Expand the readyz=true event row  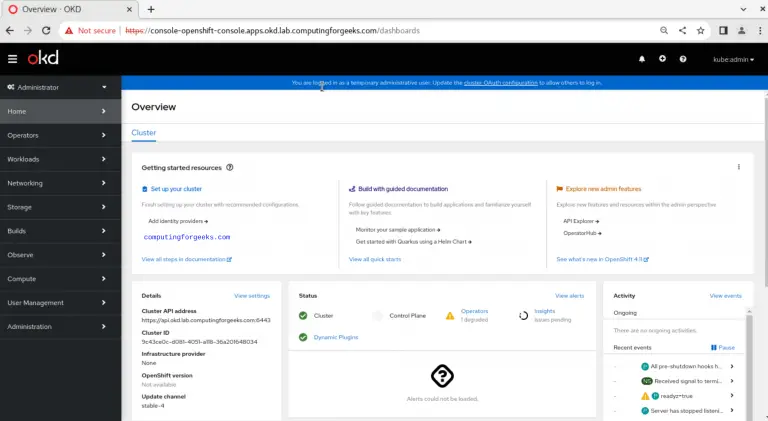tap(732, 395)
